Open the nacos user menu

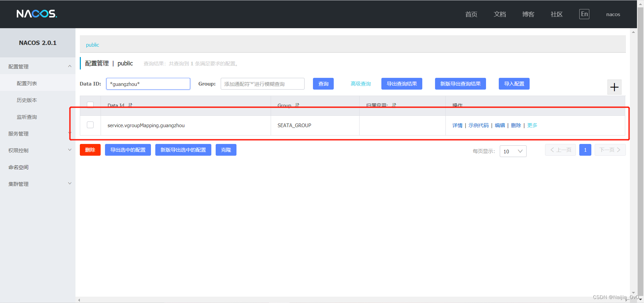click(x=613, y=14)
